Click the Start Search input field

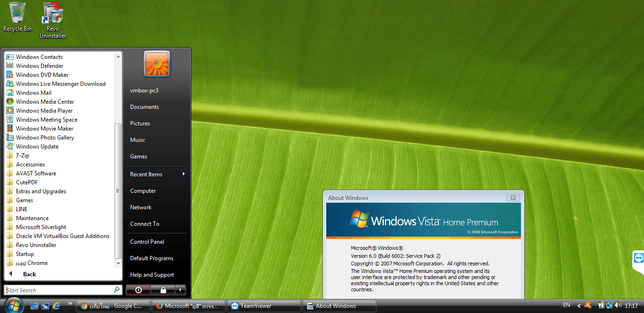point(63,290)
